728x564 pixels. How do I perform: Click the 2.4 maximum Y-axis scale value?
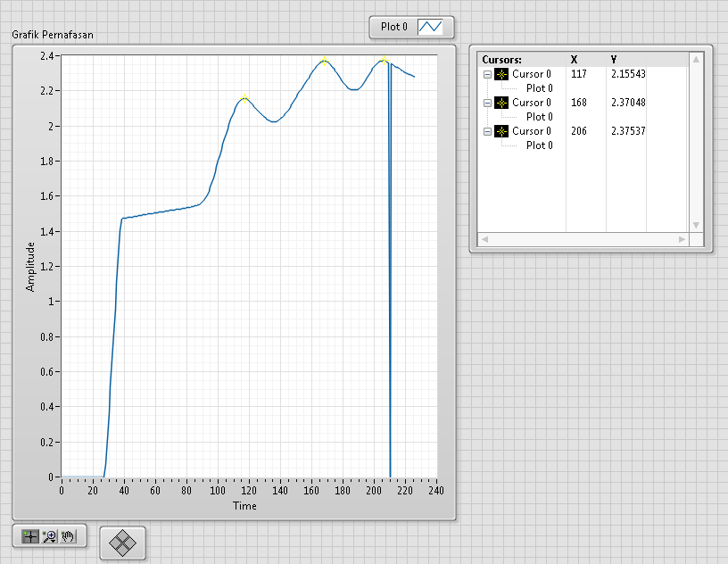(x=47, y=56)
